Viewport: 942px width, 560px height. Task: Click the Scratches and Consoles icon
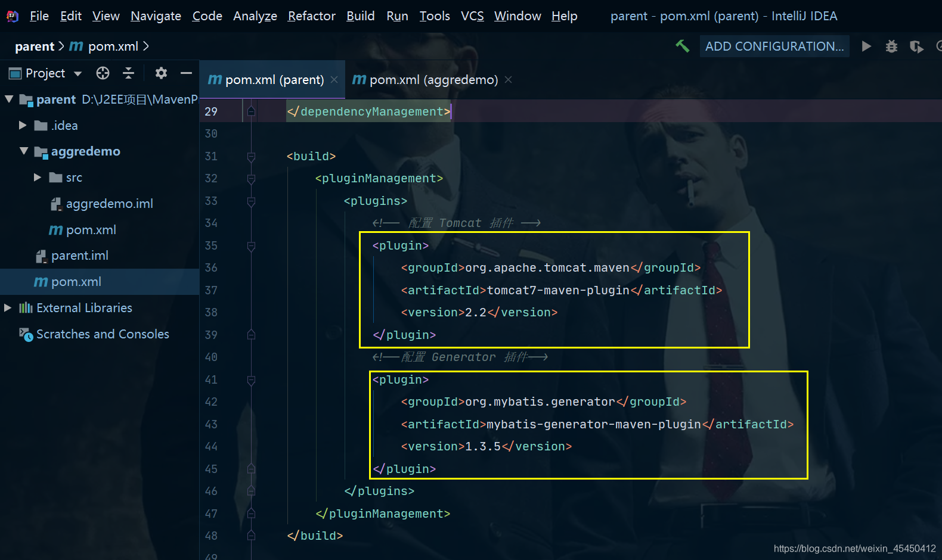coord(26,334)
